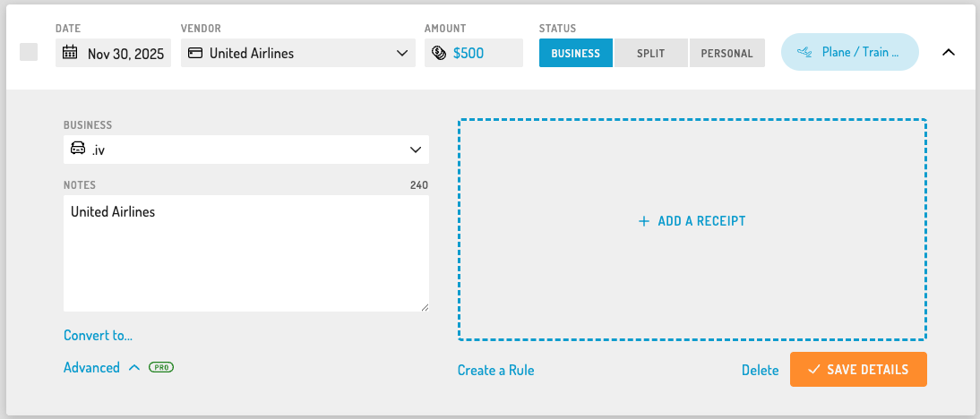The height and width of the screenshot is (419, 980).
Task: Click the airplane icon in category pill
Action: 805,53
